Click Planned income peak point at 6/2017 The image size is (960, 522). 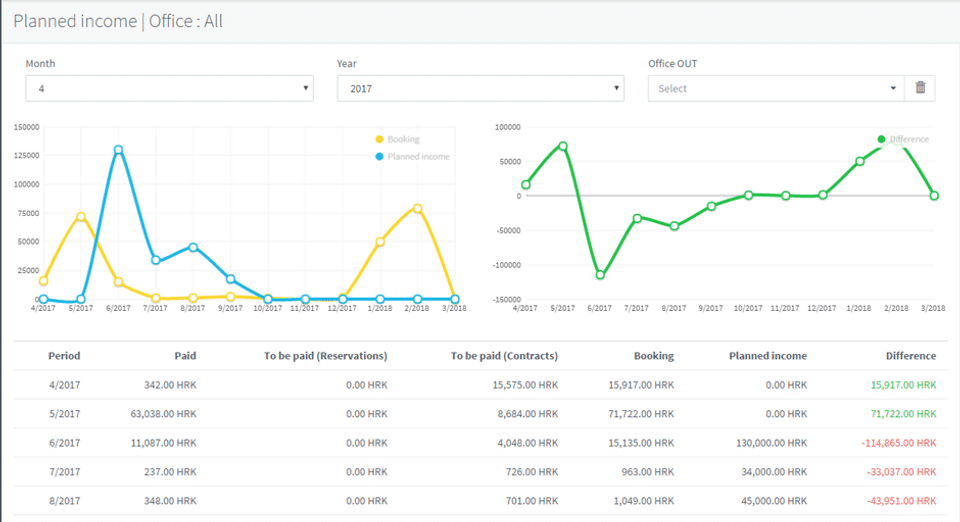pos(118,150)
